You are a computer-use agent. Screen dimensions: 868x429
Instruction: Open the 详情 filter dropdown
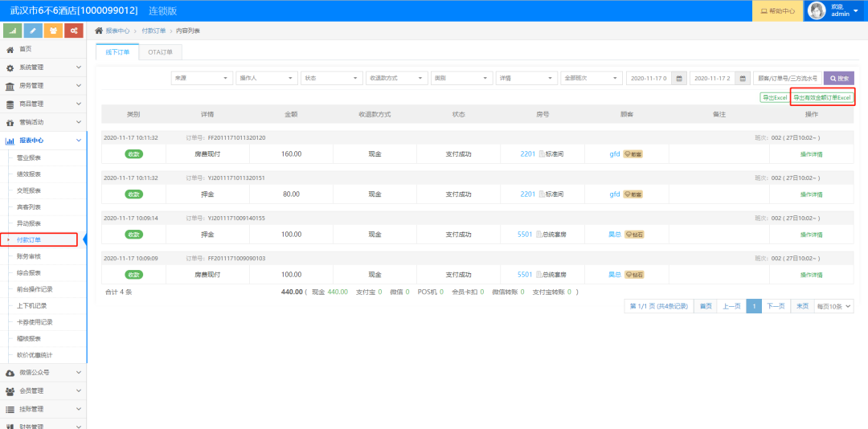(526, 79)
